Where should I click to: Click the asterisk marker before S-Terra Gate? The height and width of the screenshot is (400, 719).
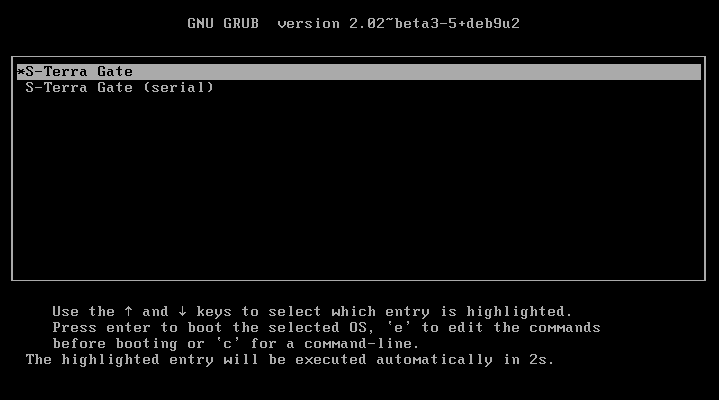click(x=21, y=72)
